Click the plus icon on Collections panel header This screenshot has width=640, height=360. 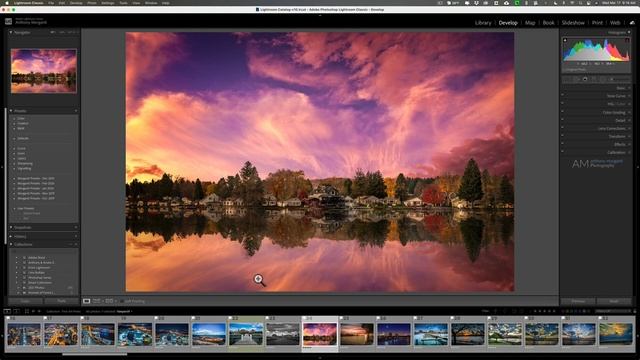[x=76, y=244]
